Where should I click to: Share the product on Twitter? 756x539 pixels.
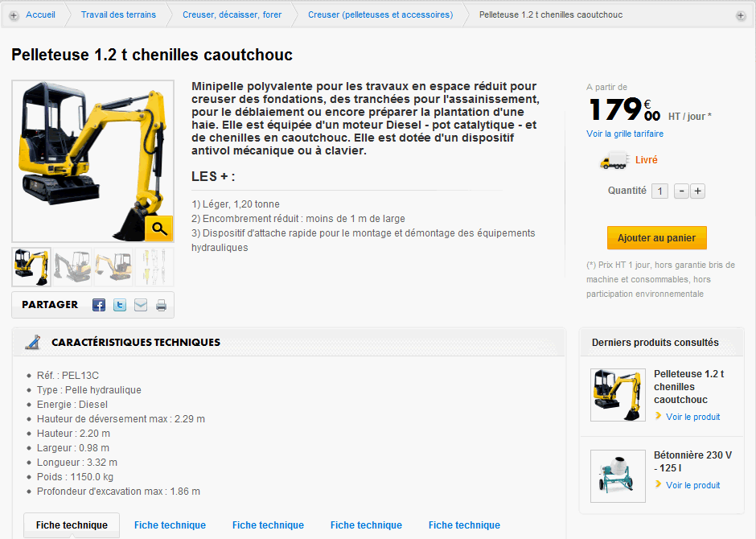coord(120,305)
